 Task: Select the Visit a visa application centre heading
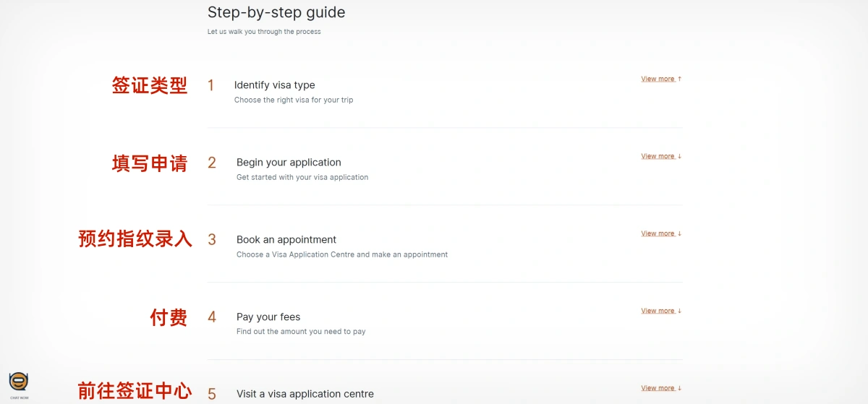pyautogui.click(x=305, y=394)
